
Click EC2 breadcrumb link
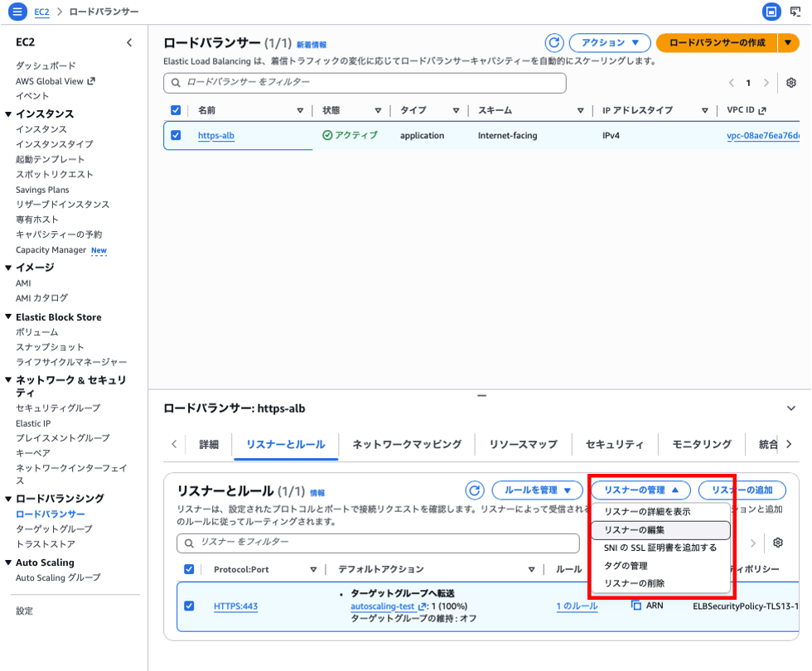point(42,12)
